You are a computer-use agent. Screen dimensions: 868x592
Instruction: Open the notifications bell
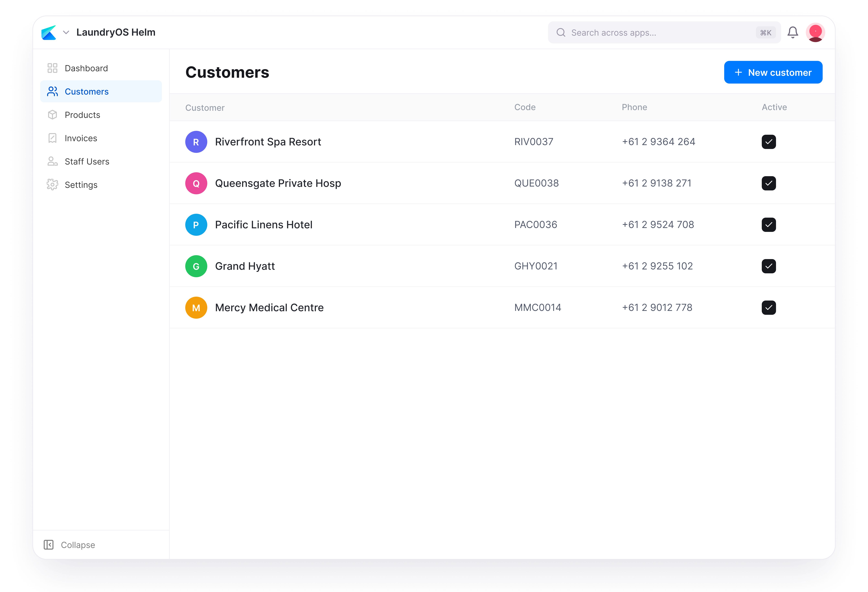point(793,33)
